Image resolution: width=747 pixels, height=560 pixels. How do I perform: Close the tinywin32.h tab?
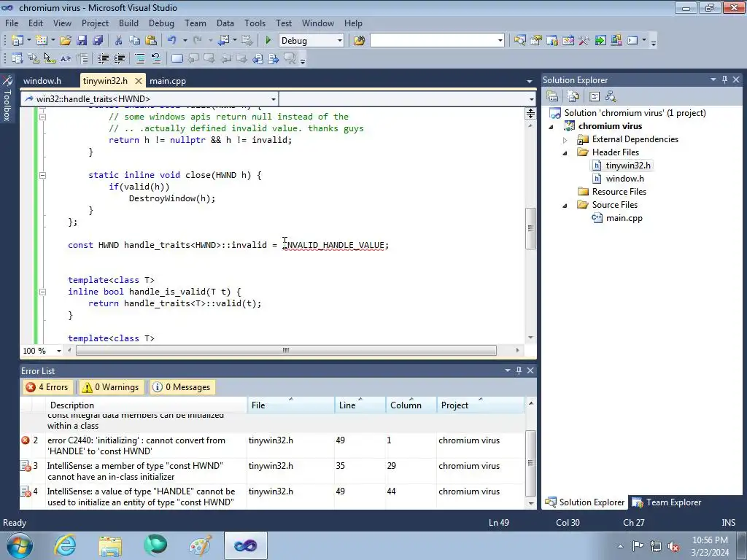click(x=138, y=81)
